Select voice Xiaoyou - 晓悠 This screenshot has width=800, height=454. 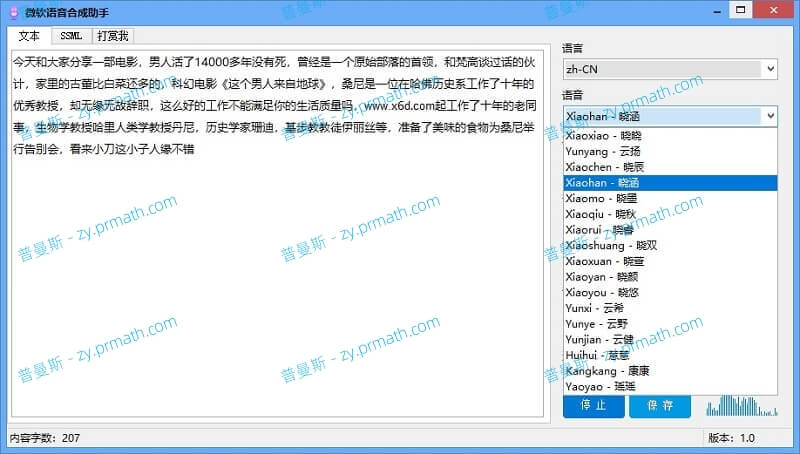point(670,293)
